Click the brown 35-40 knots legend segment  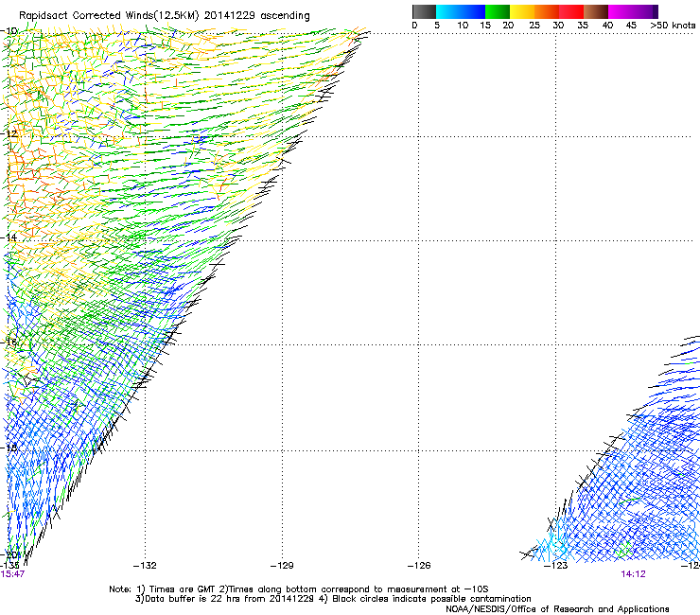[x=596, y=11]
